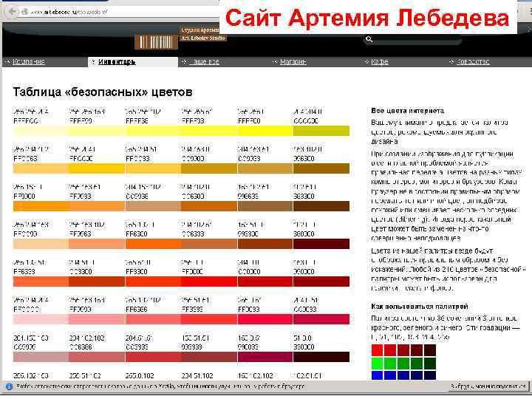Screen dimensions: 532x399
Task: Click the magnifier icon in site search
Action: pos(369,39)
